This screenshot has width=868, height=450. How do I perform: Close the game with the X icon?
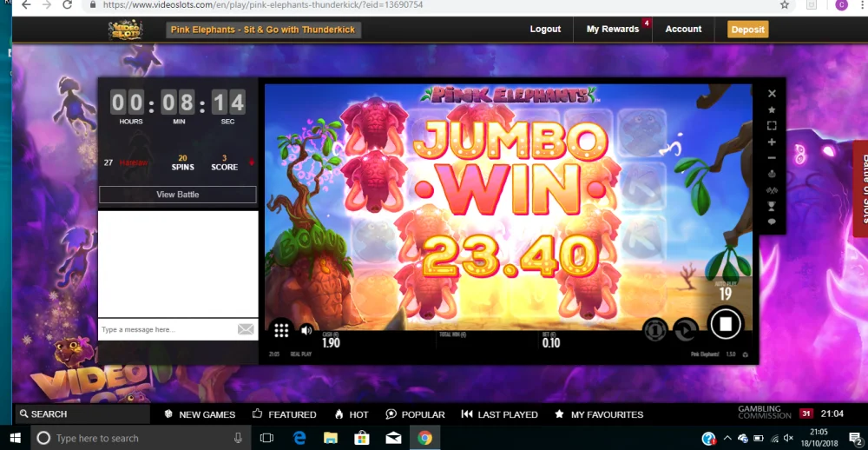(772, 94)
